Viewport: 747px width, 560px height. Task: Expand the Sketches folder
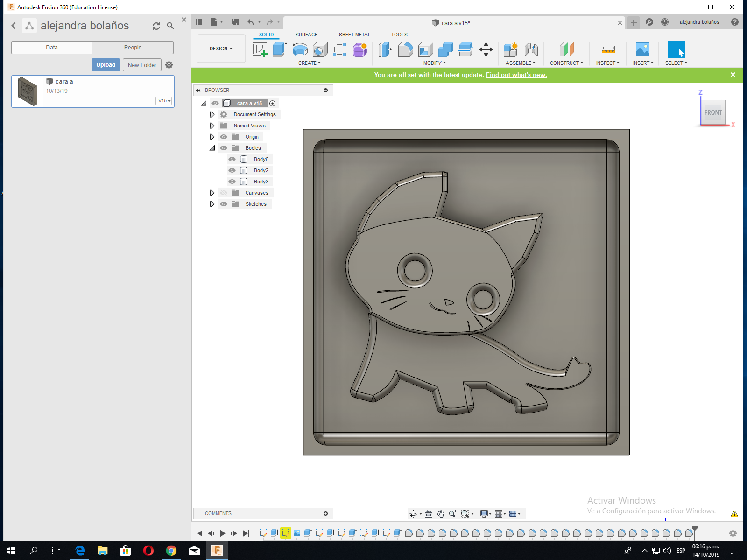212,204
